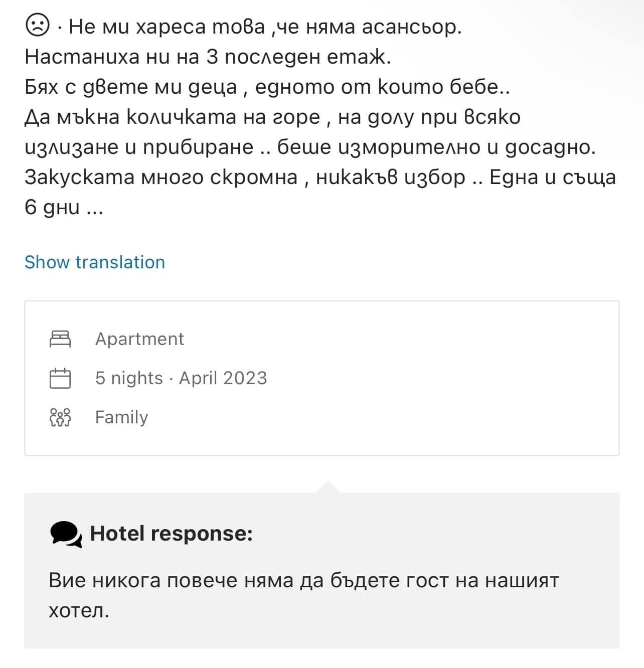Screen dimensions: 644x668
Task: Click the review's last line "6 дни ..."
Action: (64, 208)
